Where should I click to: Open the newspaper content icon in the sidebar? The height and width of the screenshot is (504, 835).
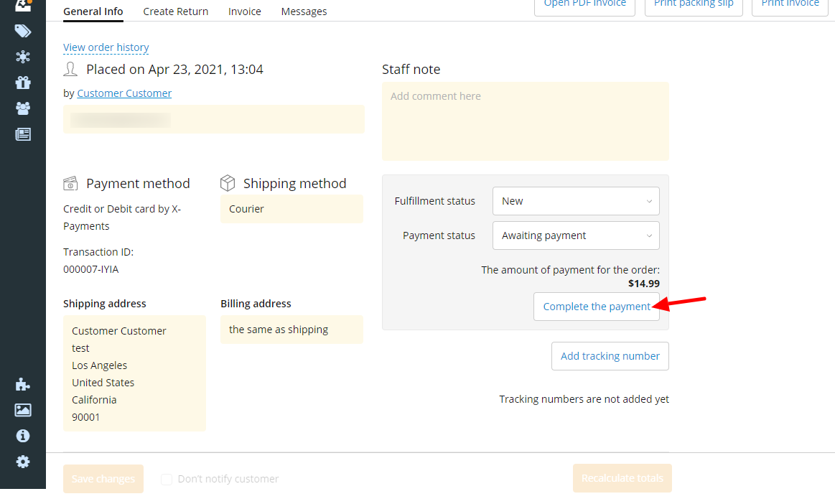click(22, 134)
